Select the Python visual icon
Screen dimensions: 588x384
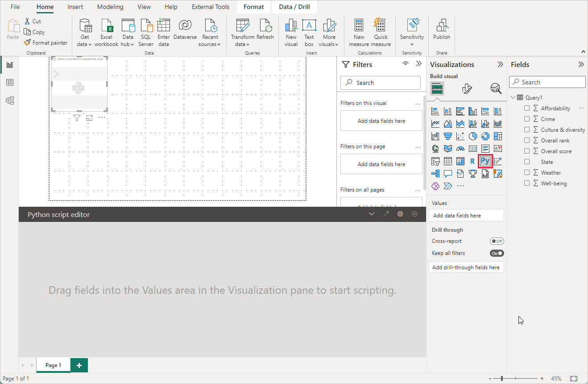pyautogui.click(x=485, y=161)
